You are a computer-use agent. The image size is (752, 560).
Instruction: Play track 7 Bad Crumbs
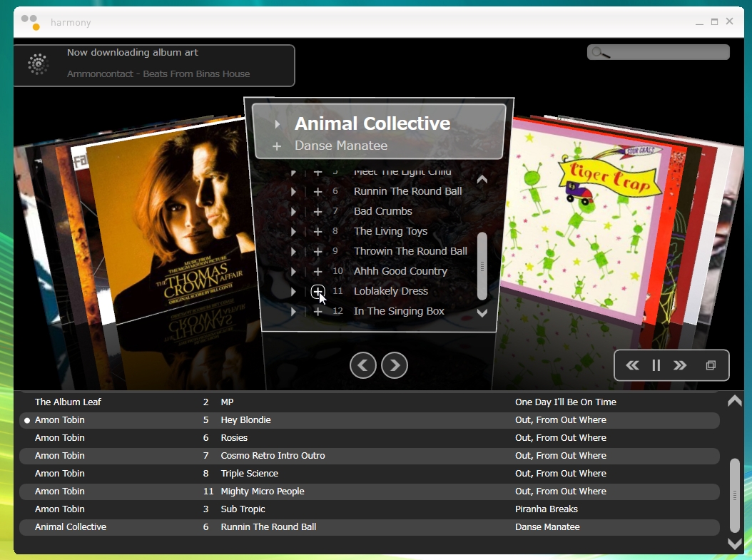293,211
